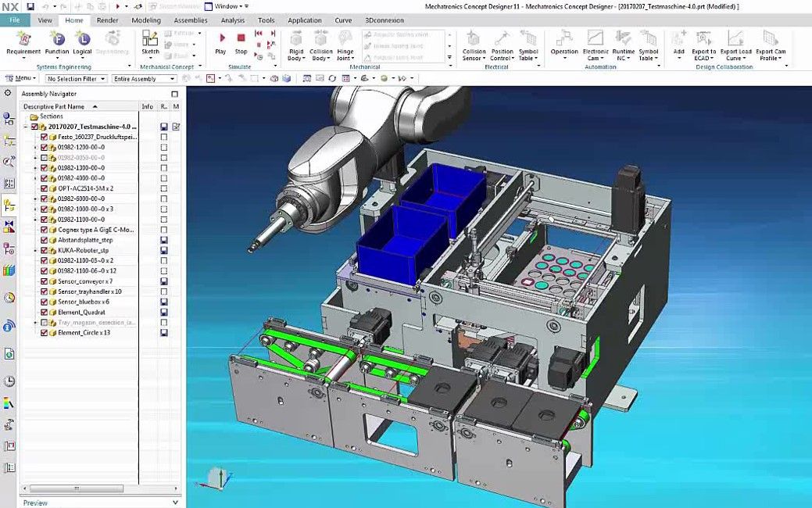Enable the Tray_magazin_detection checkbox
This screenshot has height=508, width=812.
click(x=44, y=323)
